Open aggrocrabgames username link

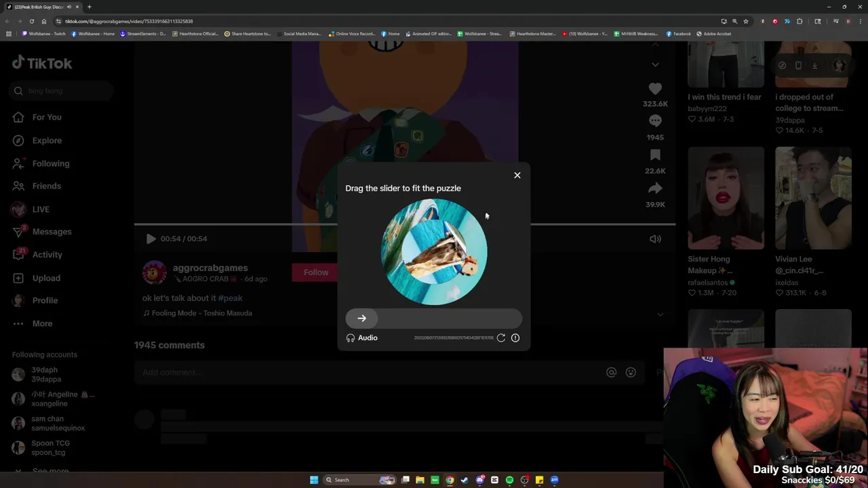point(210,268)
